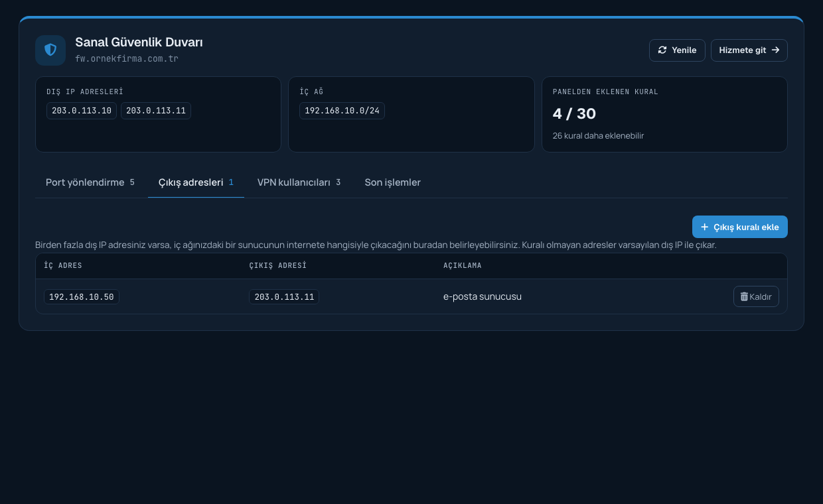Remove the rule using the Kaldır label
Image resolution: width=823 pixels, height=504 pixels.
point(761,297)
